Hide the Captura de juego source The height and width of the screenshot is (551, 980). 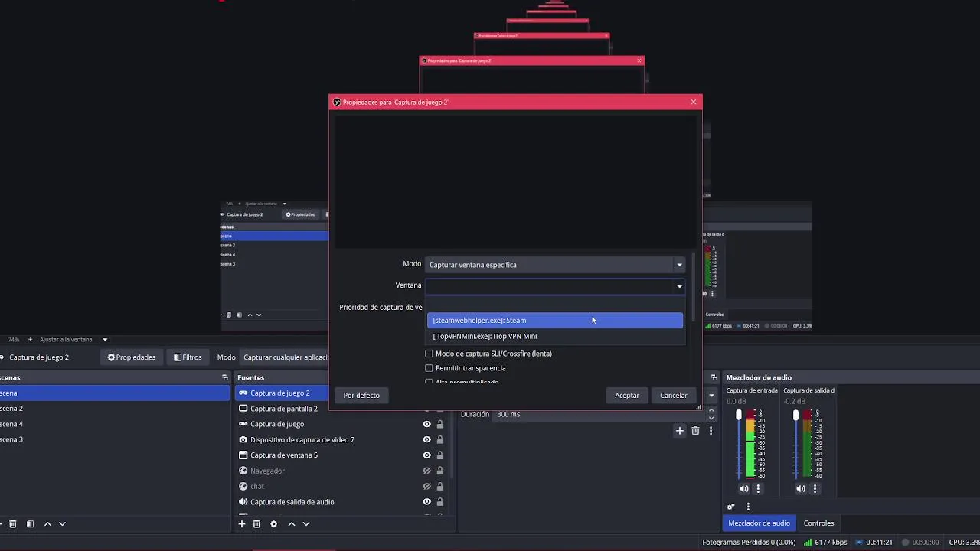(x=426, y=424)
